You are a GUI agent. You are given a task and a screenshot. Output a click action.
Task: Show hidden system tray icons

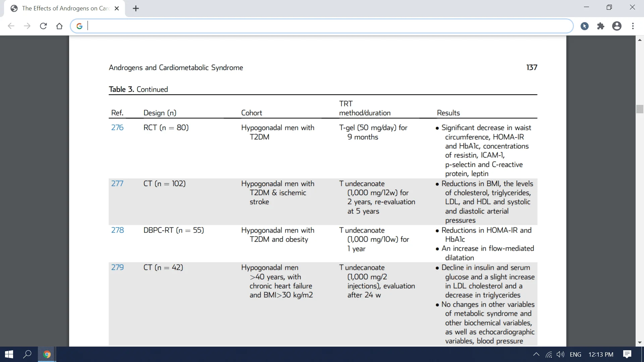click(536, 354)
